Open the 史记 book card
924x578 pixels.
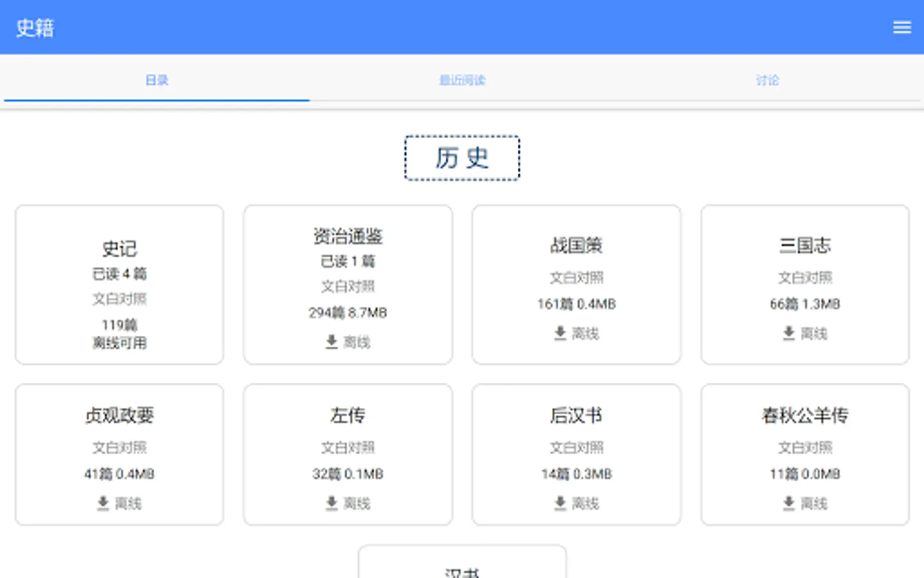click(119, 285)
